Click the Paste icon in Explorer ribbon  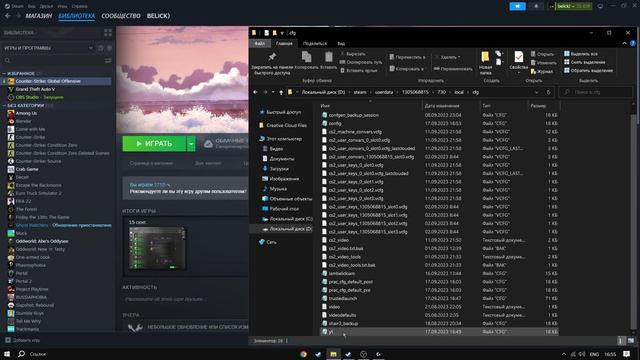(329, 57)
